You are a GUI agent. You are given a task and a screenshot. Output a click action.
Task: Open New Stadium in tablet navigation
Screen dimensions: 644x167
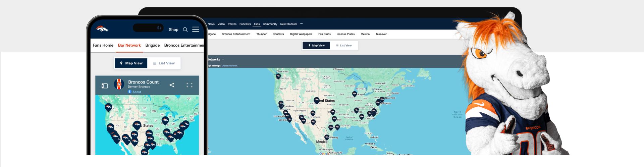click(x=288, y=24)
